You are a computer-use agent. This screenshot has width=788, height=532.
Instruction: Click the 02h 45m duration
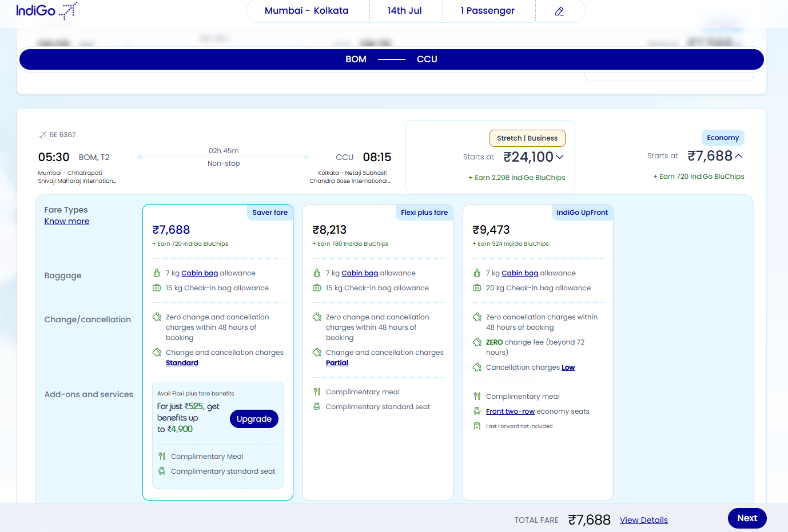[x=224, y=151]
